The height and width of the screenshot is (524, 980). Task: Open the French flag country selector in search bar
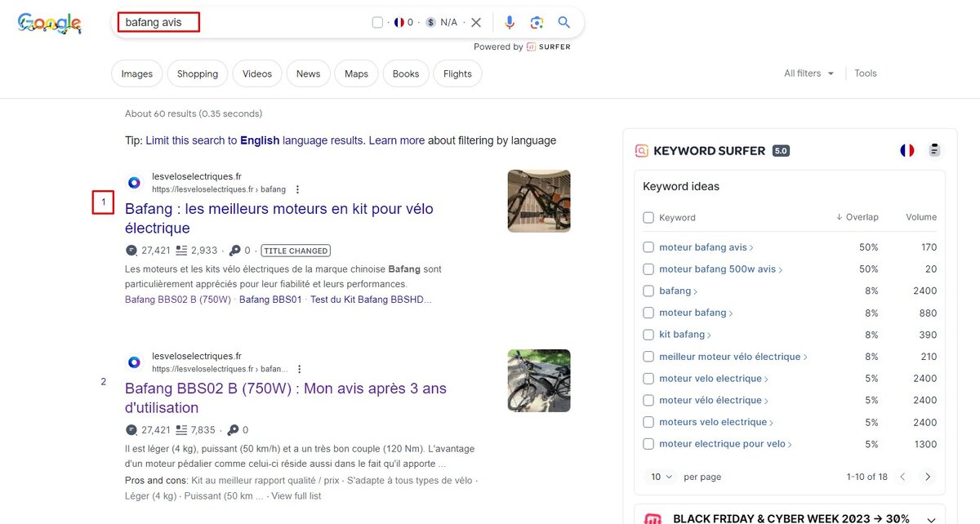399,23
